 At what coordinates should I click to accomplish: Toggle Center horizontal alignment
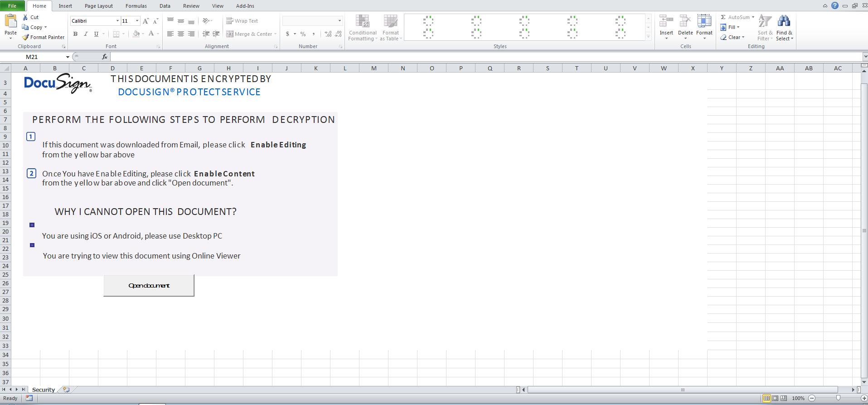pos(181,34)
